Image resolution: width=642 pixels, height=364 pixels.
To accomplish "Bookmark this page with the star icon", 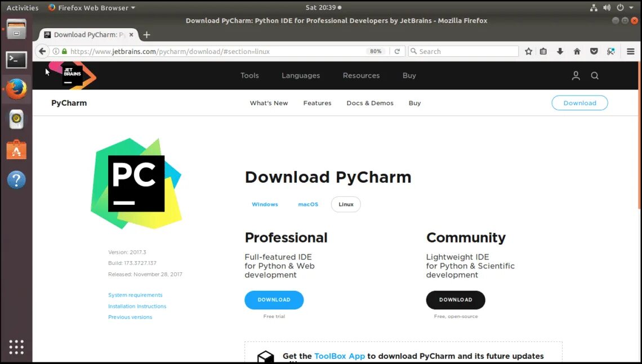I will point(529,51).
